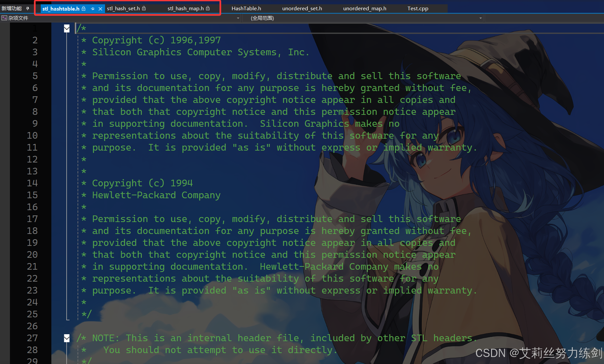Click text 'Copyright (c) 1994'
Screen dimensions: 604x364
(x=142, y=183)
